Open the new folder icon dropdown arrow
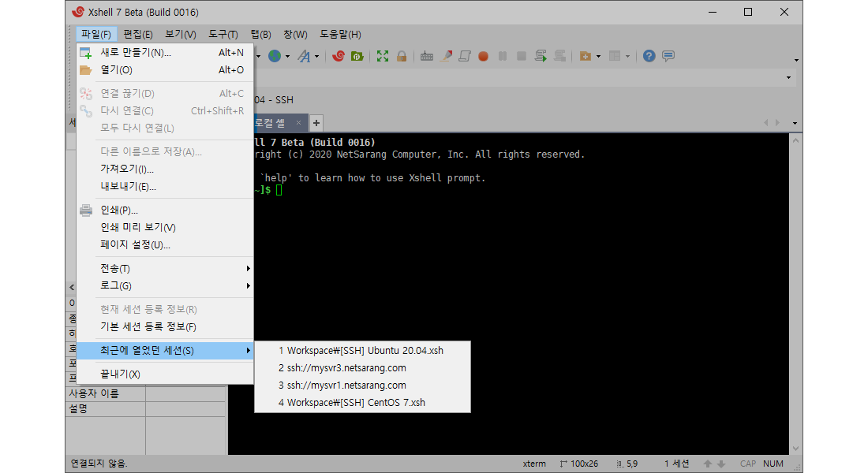 pyautogui.click(x=598, y=57)
